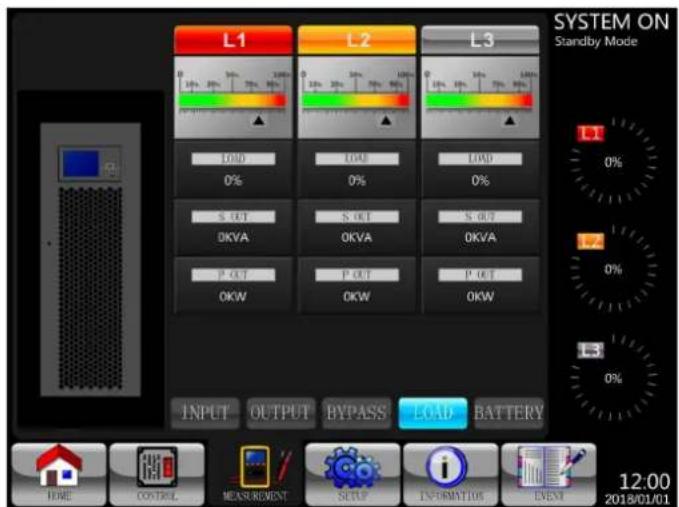This screenshot has width=679, height=507.
Task: Click the L1 S OUT 0KVA value
Action: click(x=233, y=238)
